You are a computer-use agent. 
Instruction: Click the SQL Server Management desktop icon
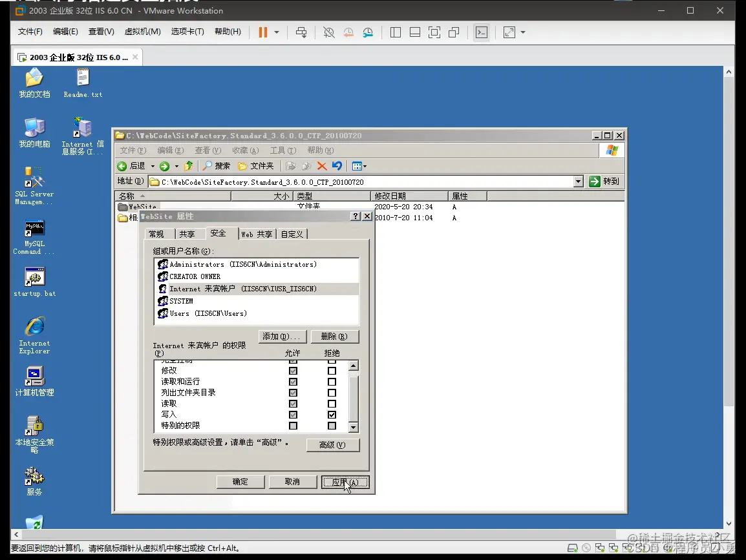tap(34, 186)
